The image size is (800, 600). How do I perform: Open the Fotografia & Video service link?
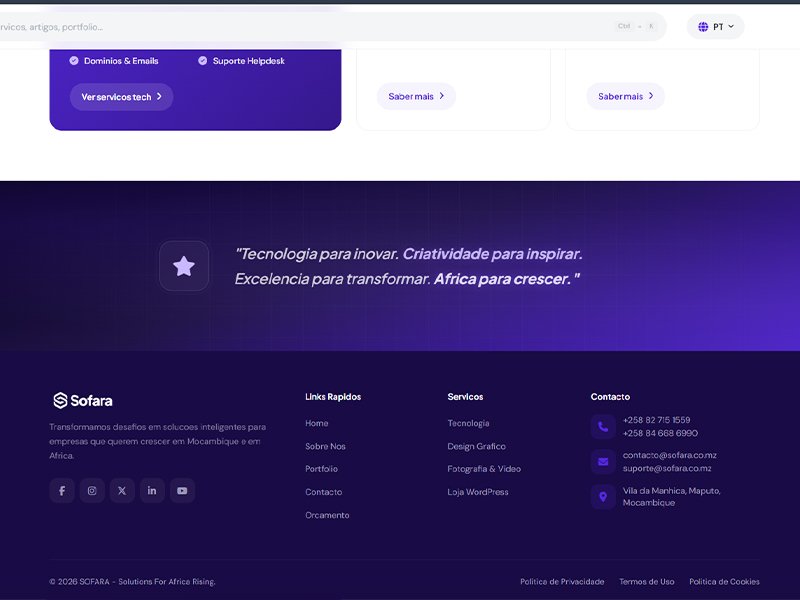tap(484, 468)
